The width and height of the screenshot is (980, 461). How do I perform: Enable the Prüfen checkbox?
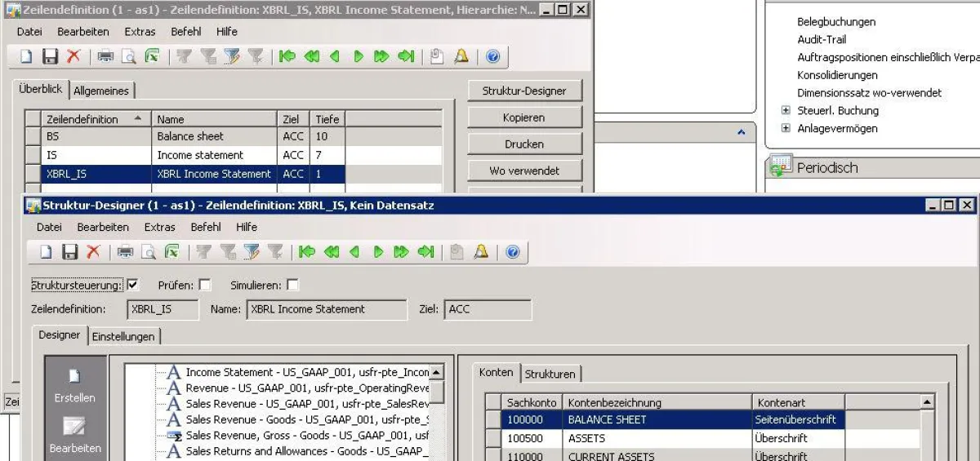click(205, 285)
